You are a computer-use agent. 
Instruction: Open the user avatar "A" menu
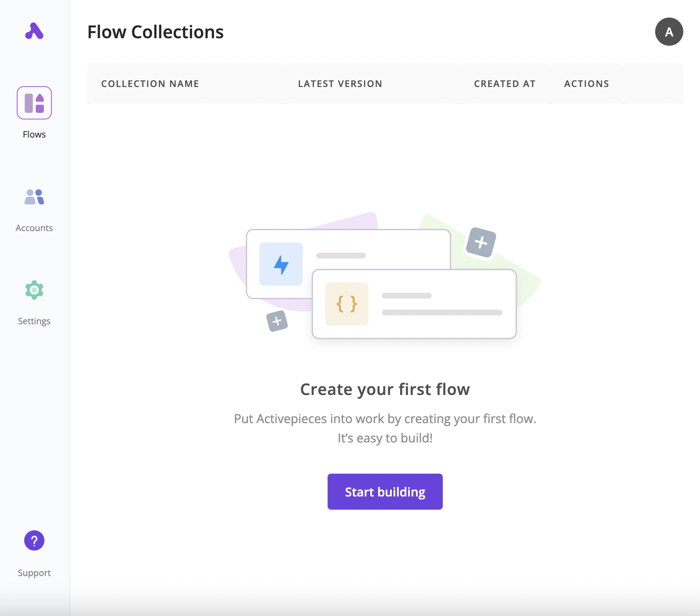669,32
